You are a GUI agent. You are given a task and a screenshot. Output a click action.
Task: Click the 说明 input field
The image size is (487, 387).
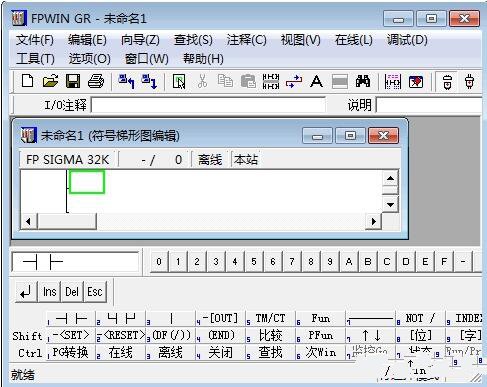(429, 105)
